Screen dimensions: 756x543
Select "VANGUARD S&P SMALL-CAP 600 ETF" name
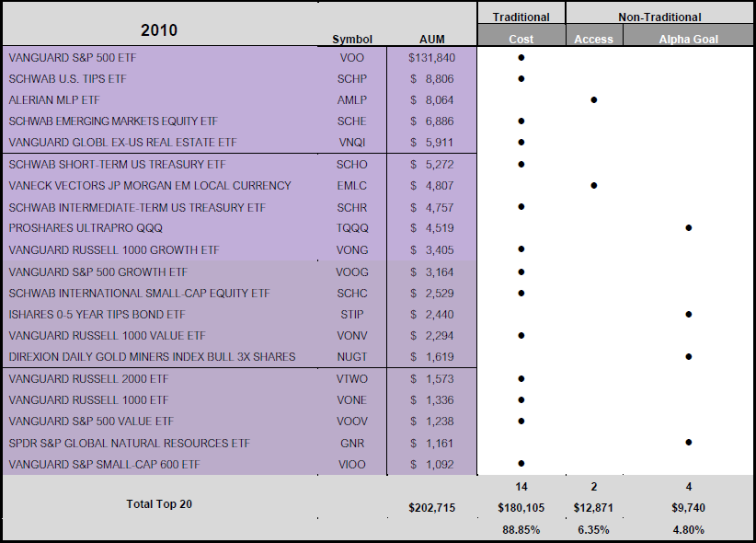(104, 465)
